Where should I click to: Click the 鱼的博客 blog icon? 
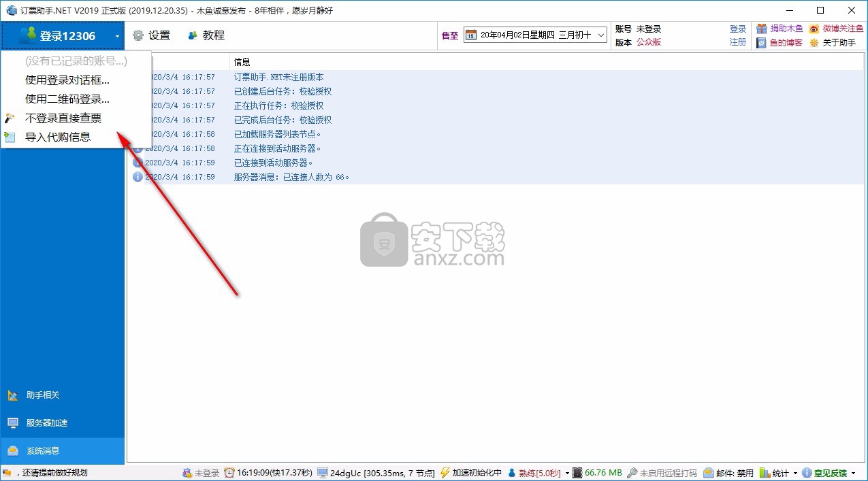(762, 42)
